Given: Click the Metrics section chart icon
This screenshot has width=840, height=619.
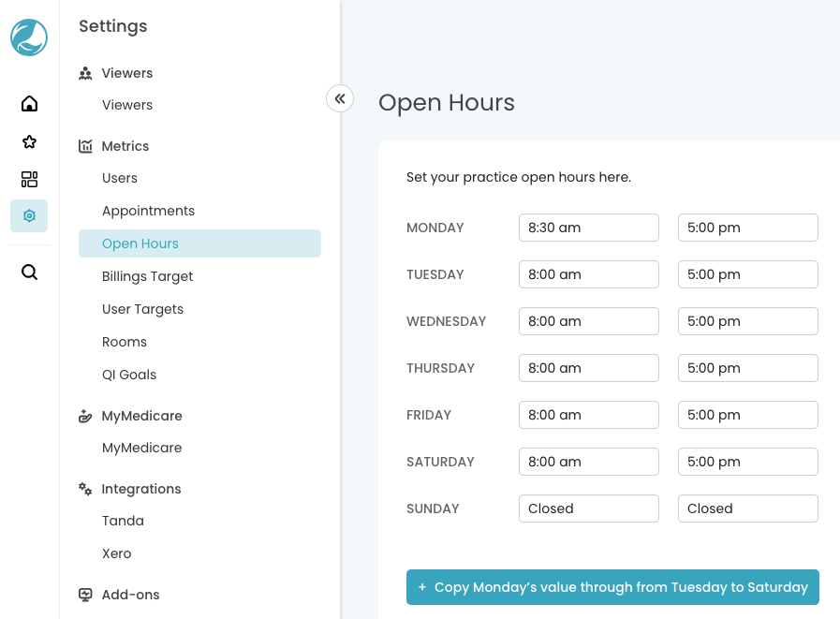Looking at the screenshot, I should (x=86, y=146).
